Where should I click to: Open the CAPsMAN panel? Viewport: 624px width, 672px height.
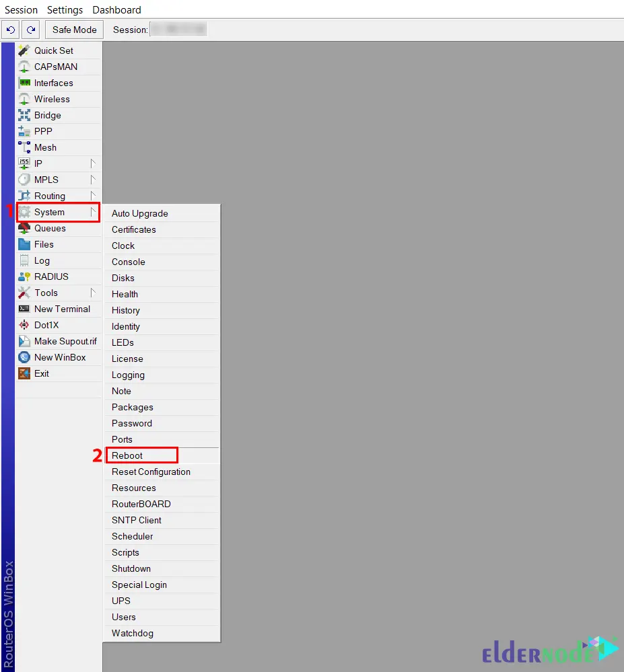[x=54, y=66]
